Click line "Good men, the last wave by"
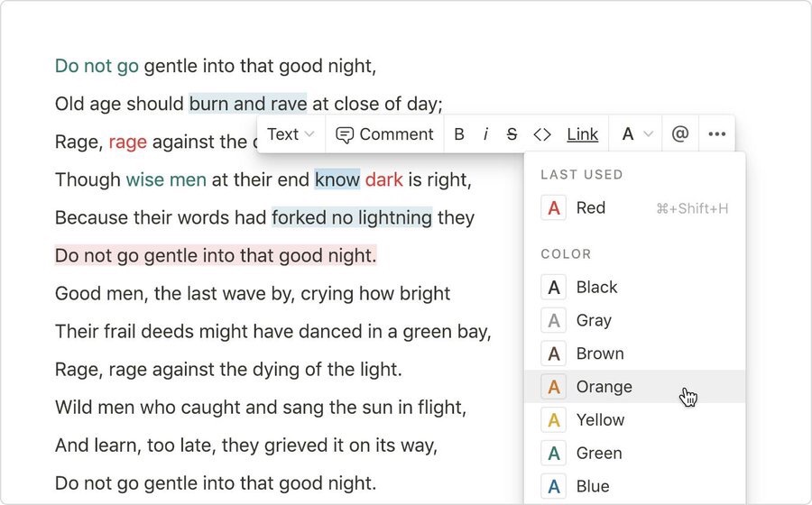This screenshot has width=812, height=505. (x=253, y=293)
